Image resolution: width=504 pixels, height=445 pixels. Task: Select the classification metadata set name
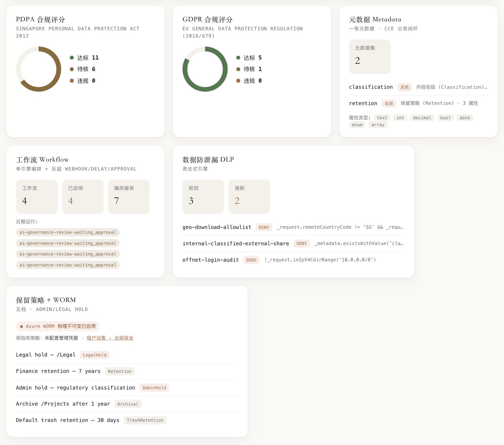click(371, 87)
